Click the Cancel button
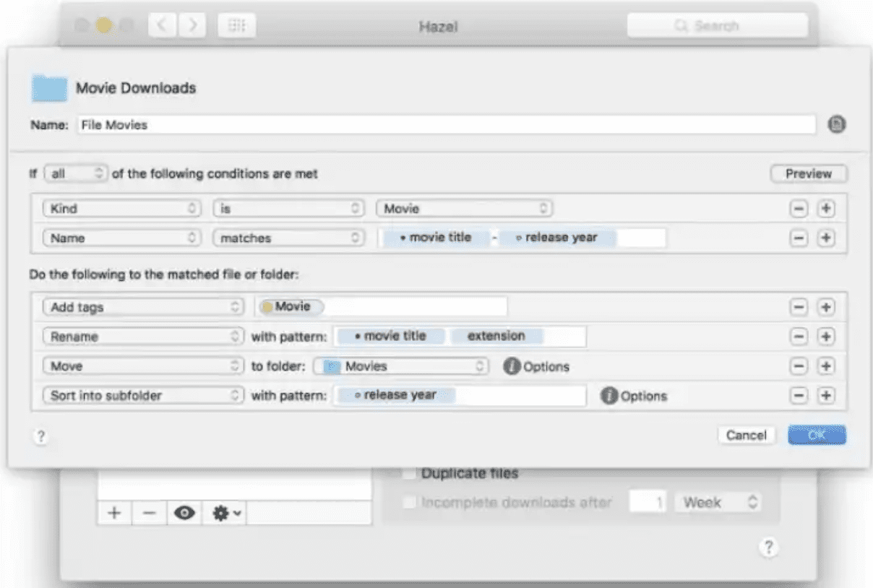 tap(747, 436)
